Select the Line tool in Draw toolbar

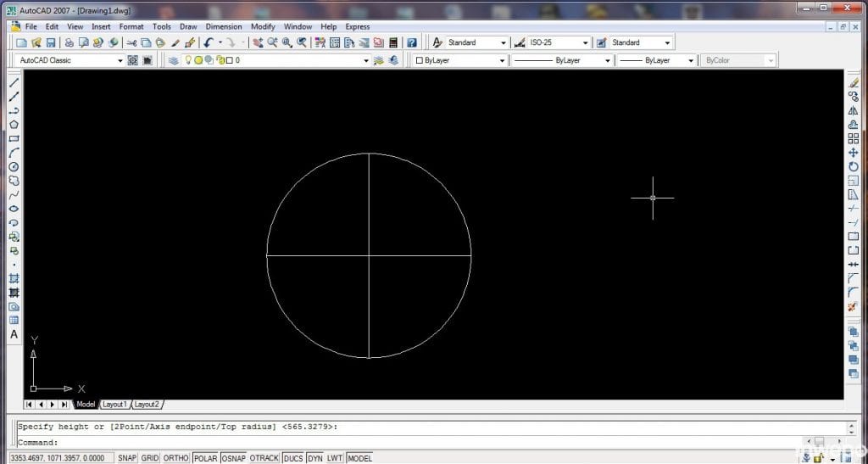point(14,83)
